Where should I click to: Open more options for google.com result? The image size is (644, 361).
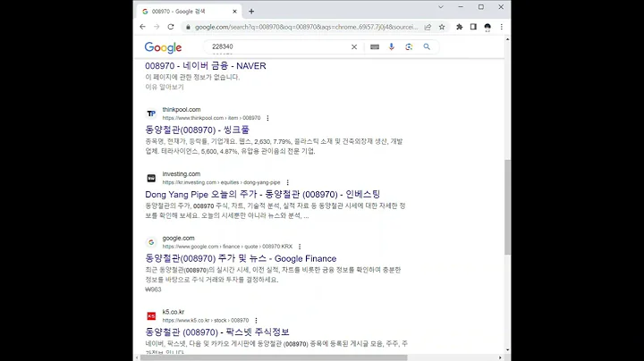click(300, 247)
